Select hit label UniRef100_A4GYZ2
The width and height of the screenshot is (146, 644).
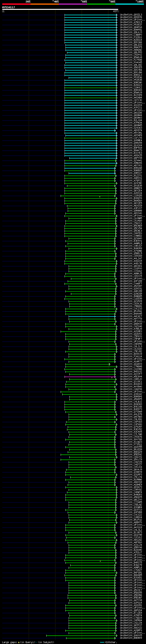(131, 628)
